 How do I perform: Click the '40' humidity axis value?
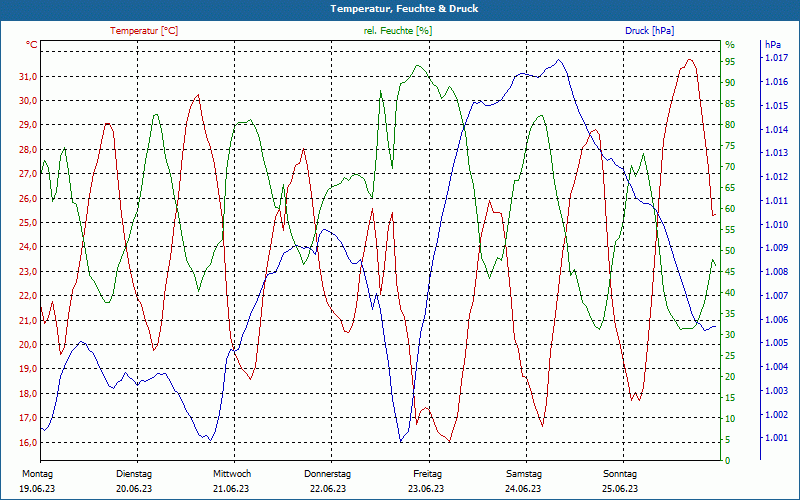coord(730,293)
